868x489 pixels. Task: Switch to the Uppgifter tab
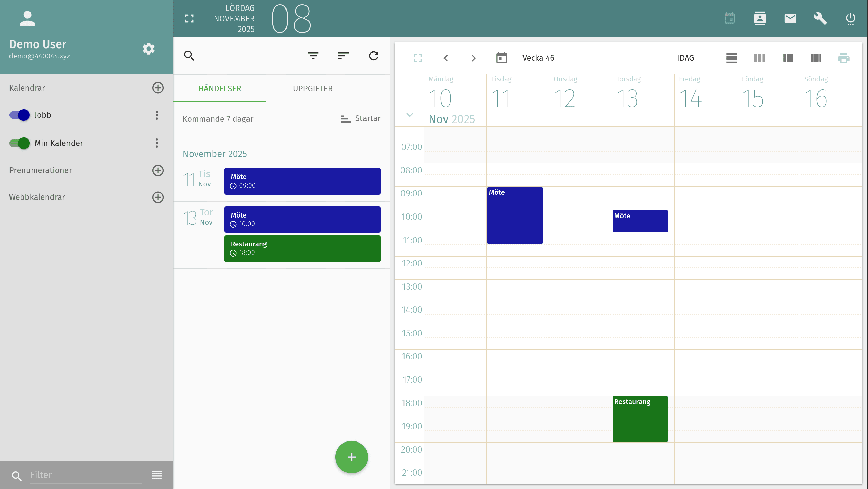click(313, 89)
